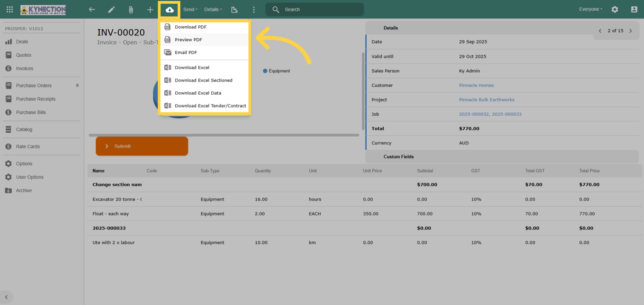
Task: Expand the Custom Fields section
Action: [502, 157]
